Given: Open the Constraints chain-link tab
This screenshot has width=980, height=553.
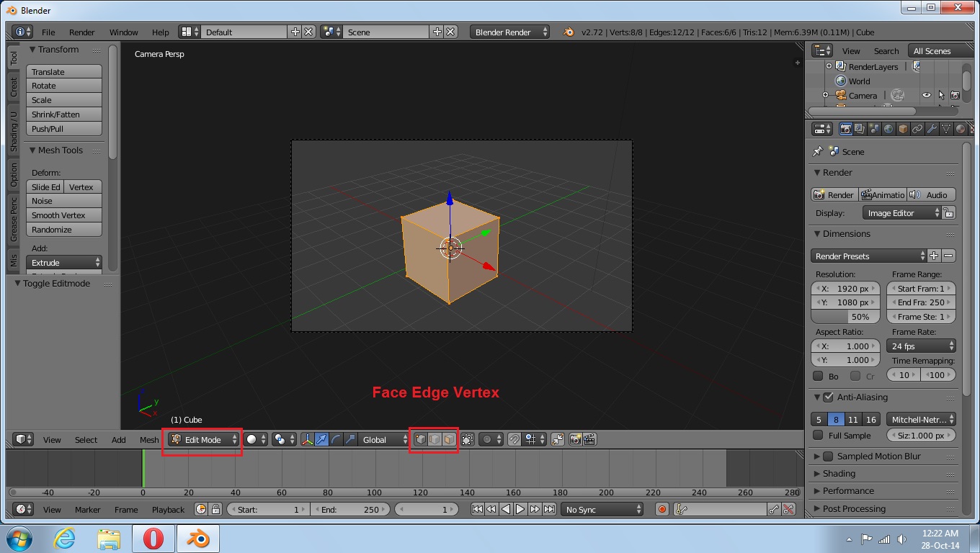Looking at the screenshot, I should tap(917, 129).
